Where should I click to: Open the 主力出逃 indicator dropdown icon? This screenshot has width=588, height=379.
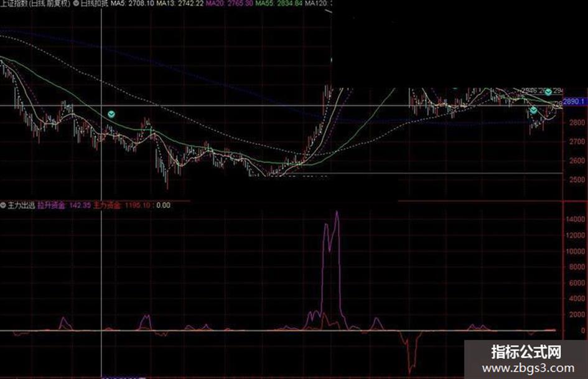point(3,205)
